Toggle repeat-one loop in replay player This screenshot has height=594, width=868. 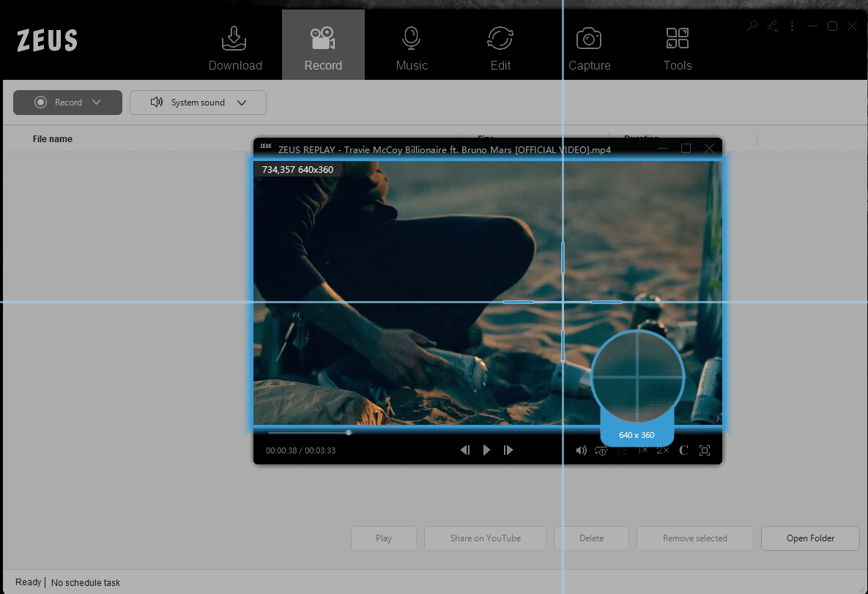601,450
